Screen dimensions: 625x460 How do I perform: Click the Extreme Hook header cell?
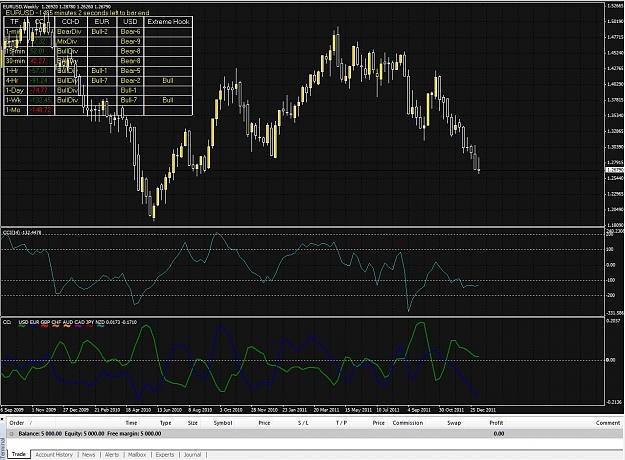168,22
